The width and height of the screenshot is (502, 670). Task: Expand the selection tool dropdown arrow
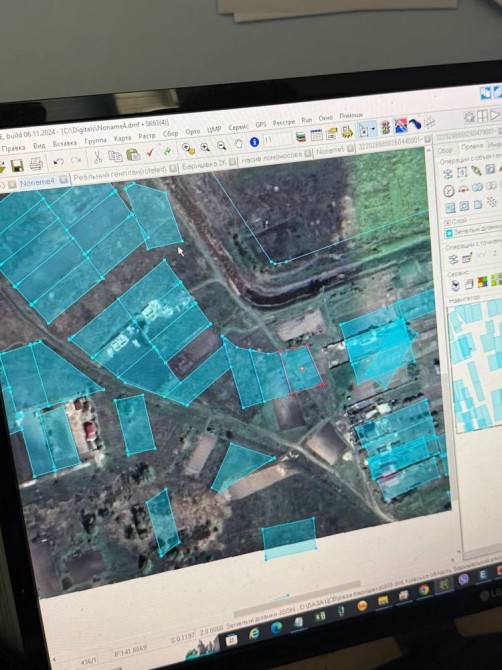(x=373, y=129)
